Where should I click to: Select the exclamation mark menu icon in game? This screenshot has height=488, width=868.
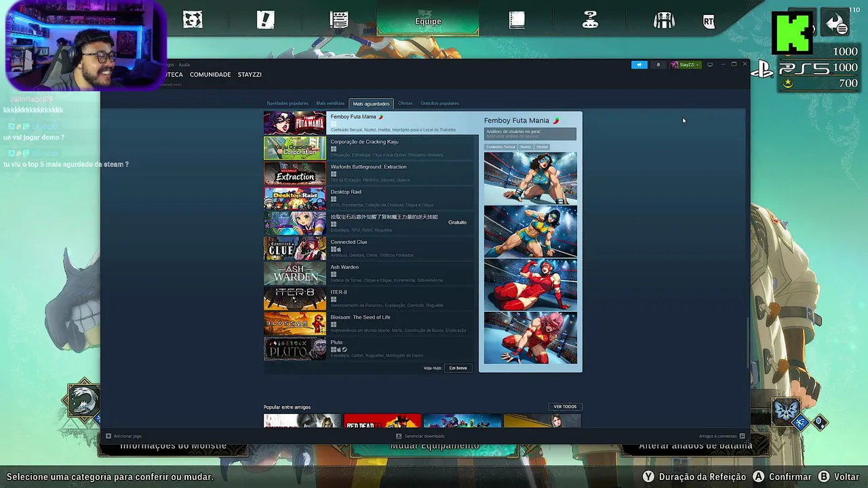[x=266, y=20]
